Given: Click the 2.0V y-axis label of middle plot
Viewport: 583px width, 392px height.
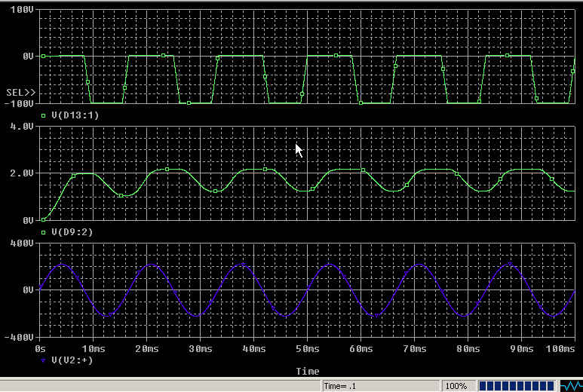Looking at the screenshot, I should tap(20, 173).
